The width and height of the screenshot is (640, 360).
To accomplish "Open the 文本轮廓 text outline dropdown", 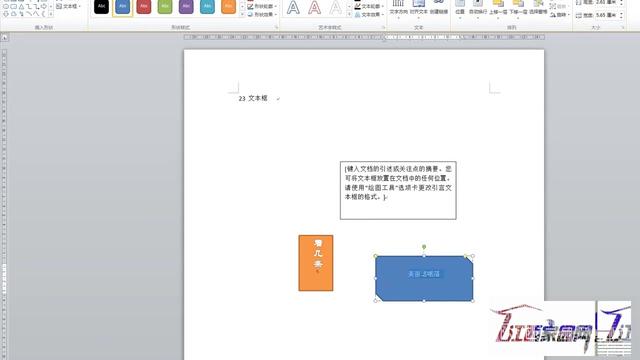I will tap(369, 7).
